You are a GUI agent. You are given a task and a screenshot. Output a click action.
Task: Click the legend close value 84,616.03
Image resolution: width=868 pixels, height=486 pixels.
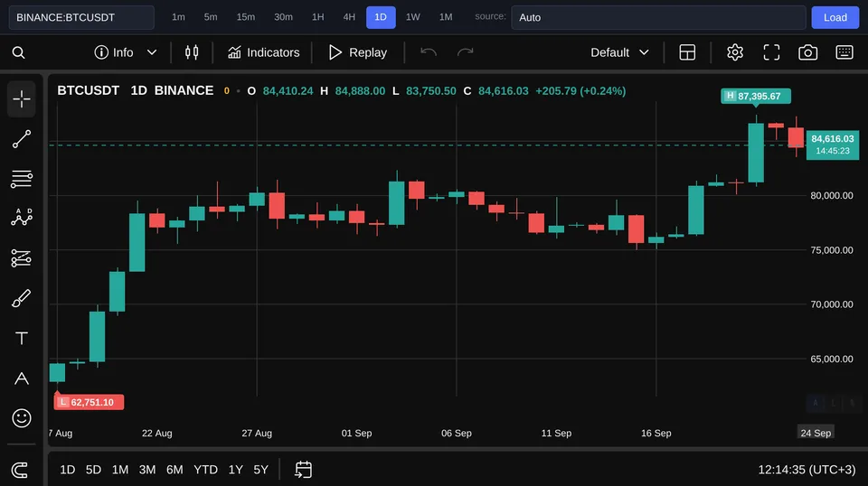[x=504, y=90]
